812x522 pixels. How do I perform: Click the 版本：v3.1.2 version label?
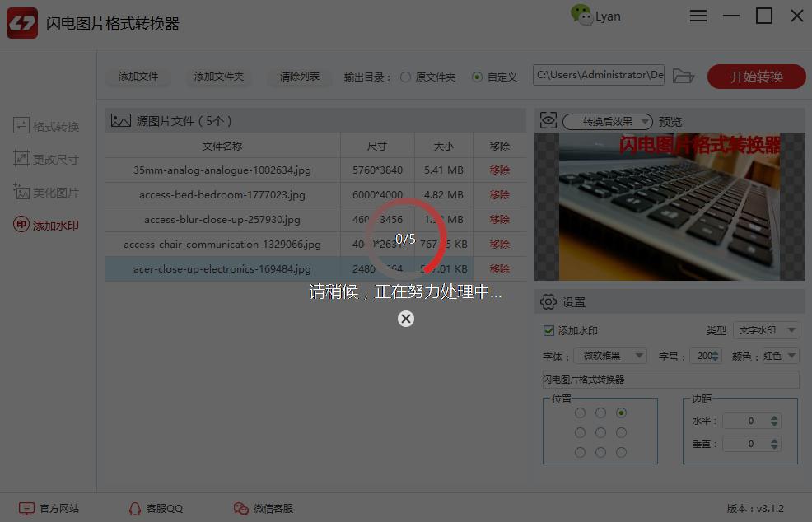[755, 509]
